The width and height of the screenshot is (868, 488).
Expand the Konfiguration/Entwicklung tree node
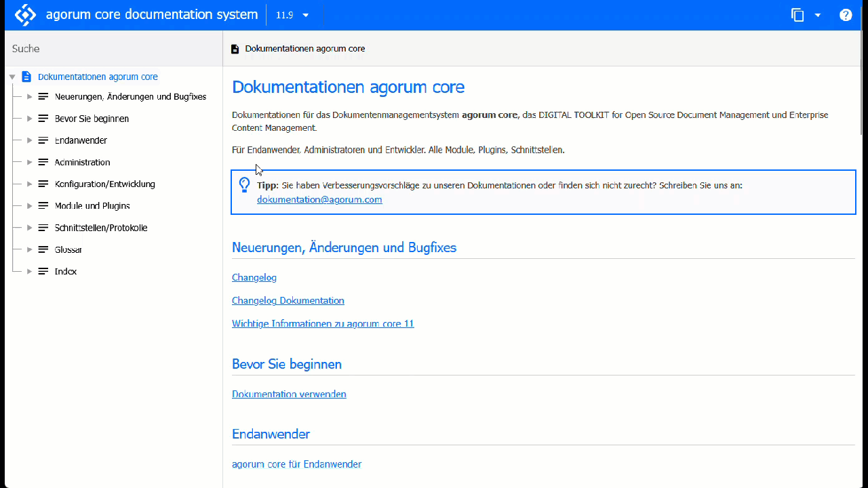(x=30, y=184)
